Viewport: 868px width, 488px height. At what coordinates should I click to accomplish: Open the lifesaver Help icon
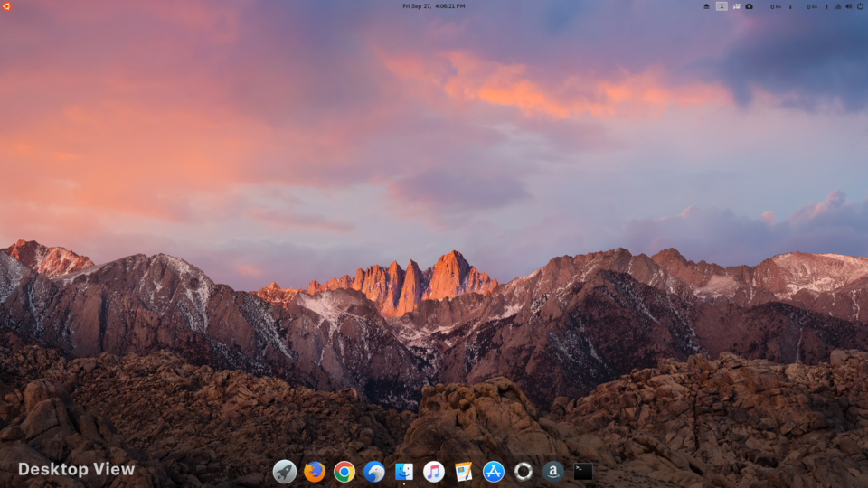pos(524,472)
